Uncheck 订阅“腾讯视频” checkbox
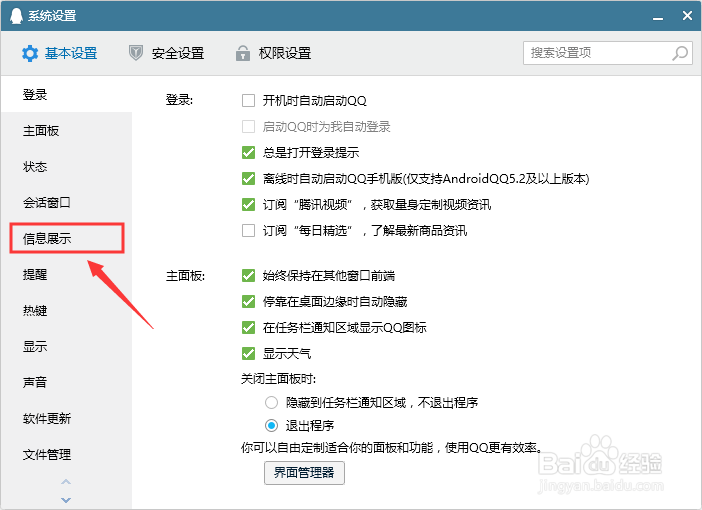The width and height of the screenshot is (702, 510). coord(248,204)
